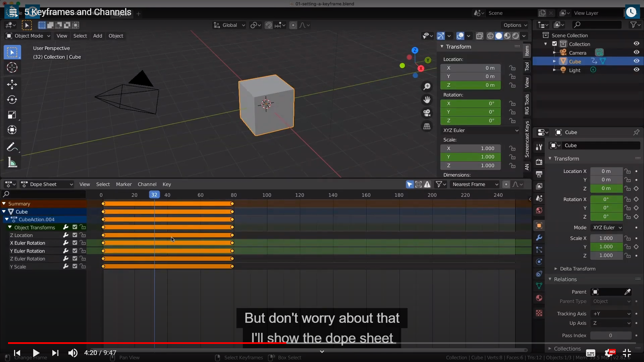Click the camera view navigation icon
This screenshot has height=362, width=644.
coord(427,113)
